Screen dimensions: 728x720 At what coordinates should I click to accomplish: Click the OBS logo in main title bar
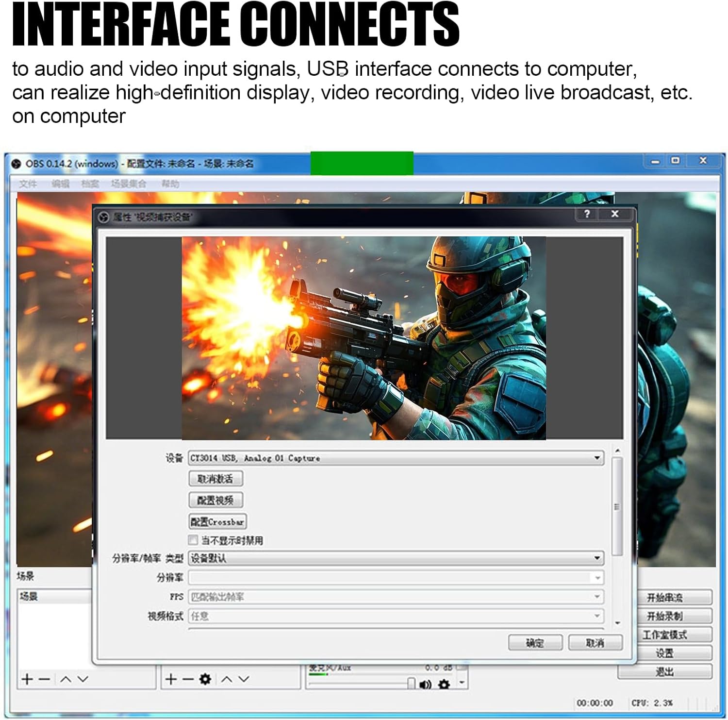(x=16, y=164)
